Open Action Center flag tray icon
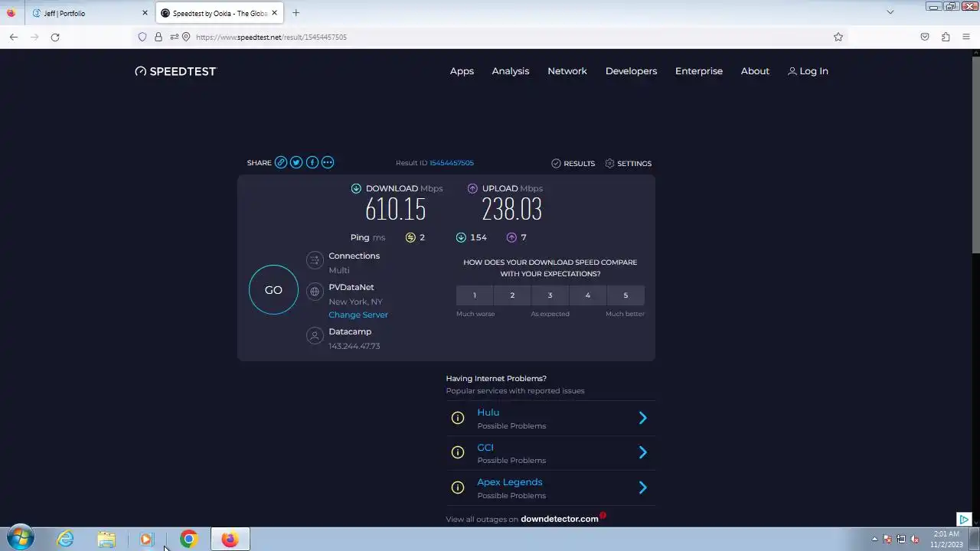Image resolution: width=980 pixels, height=551 pixels. [x=887, y=539]
